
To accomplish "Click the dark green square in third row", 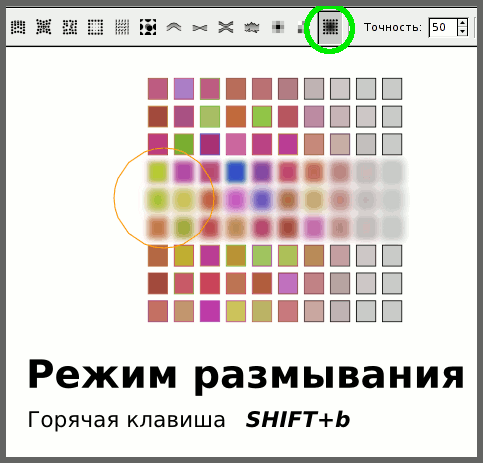I will pos(184,144).
